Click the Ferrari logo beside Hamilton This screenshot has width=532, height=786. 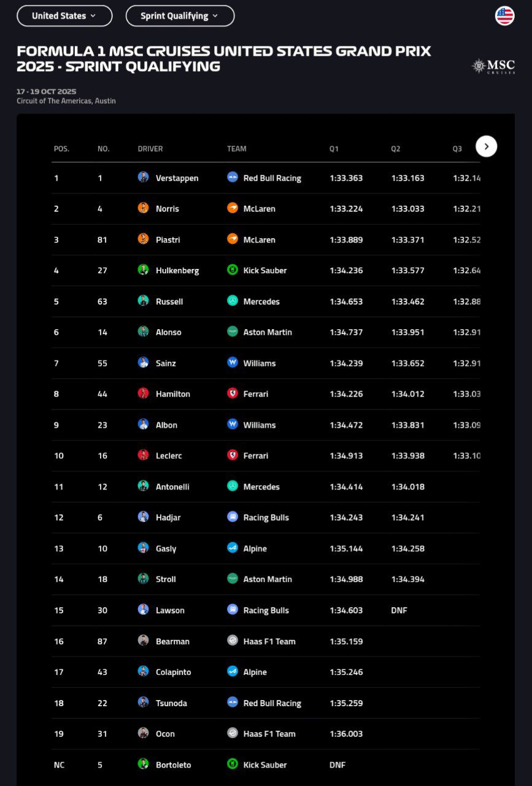tap(233, 394)
